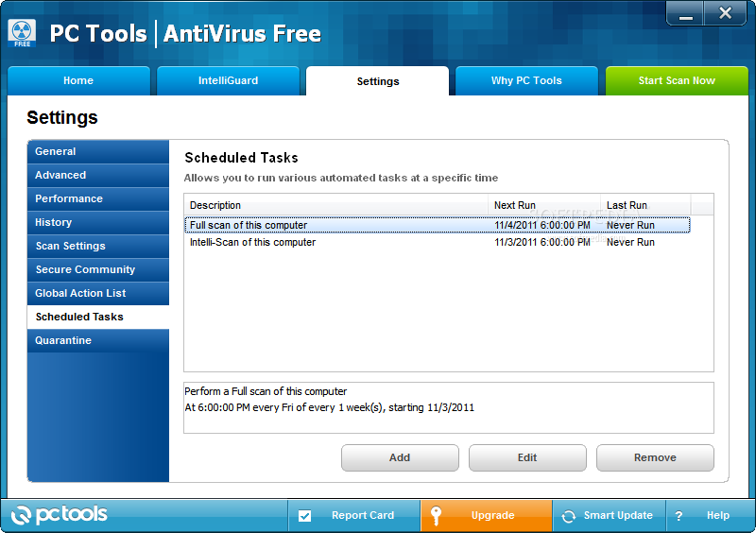Open Quarantine section
The width and height of the screenshot is (756, 533).
[98, 340]
